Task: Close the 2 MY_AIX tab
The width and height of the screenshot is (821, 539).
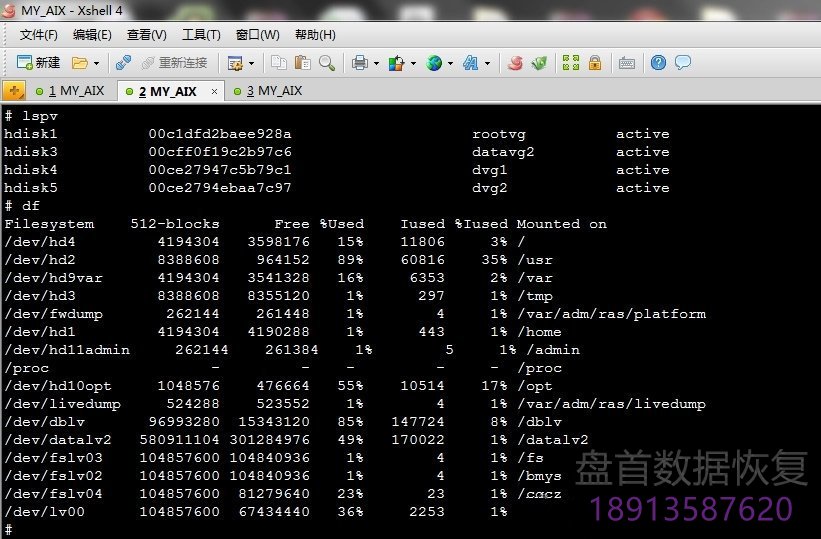Action: pyautogui.click(x=214, y=91)
